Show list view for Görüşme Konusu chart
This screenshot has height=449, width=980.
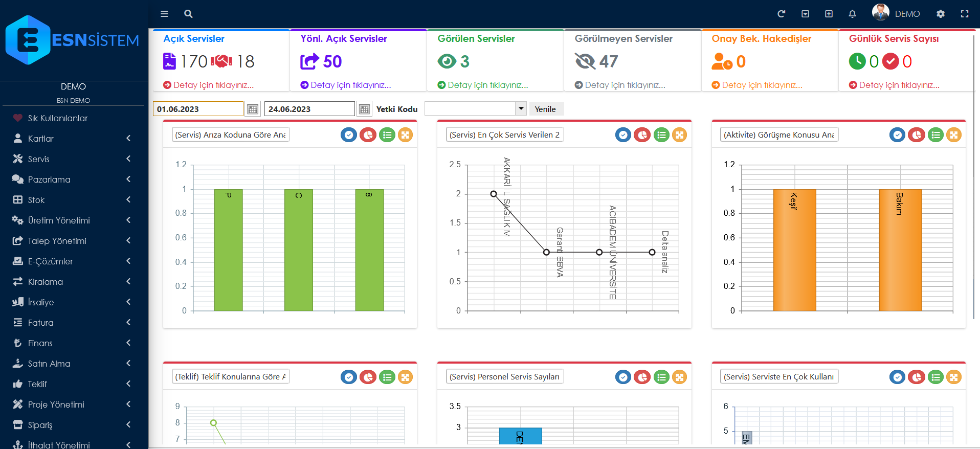coord(936,135)
